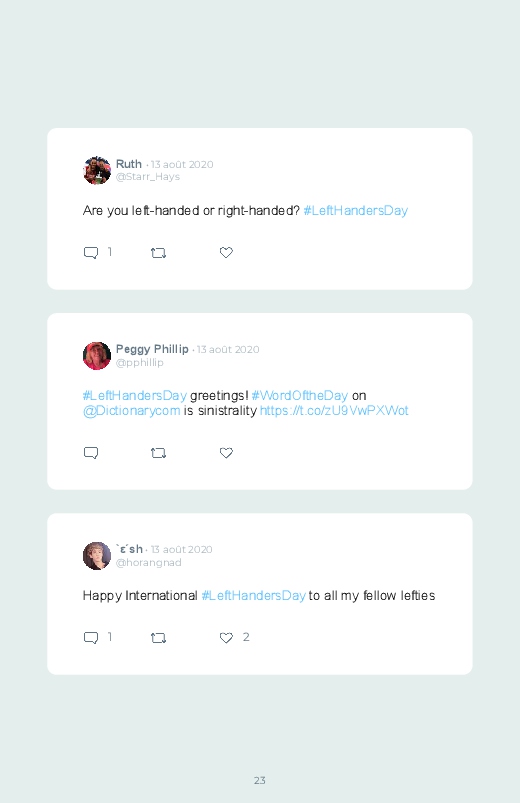This screenshot has height=803, width=520.
Task: Reply to the @horangnad tweet
Action: click(91, 638)
